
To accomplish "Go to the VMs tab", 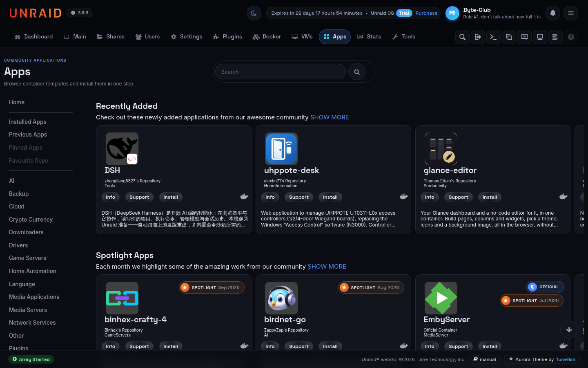I will tap(302, 37).
